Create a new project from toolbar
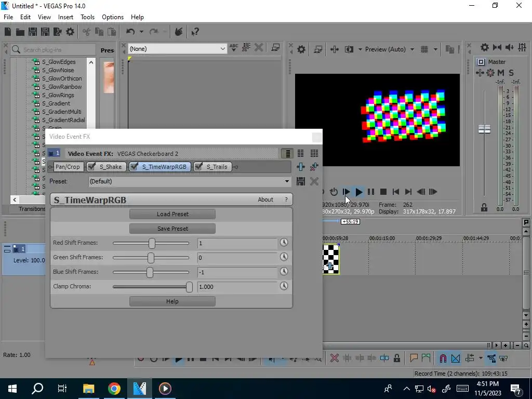Viewport: 532px width, 399px height. [x=8, y=32]
